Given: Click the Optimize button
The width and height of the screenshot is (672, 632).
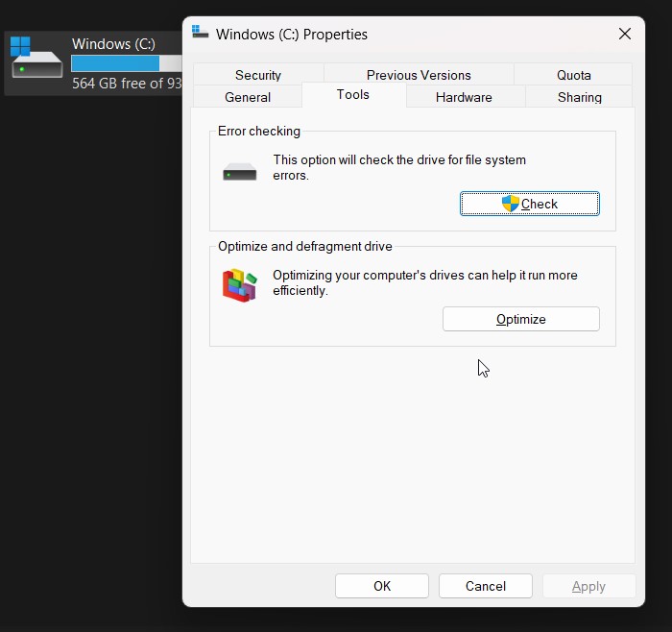Looking at the screenshot, I should [x=521, y=319].
